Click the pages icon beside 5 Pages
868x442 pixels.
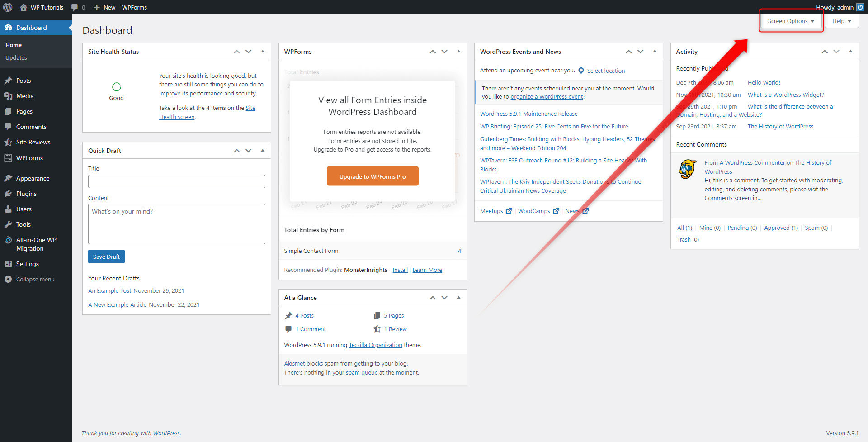pos(377,315)
